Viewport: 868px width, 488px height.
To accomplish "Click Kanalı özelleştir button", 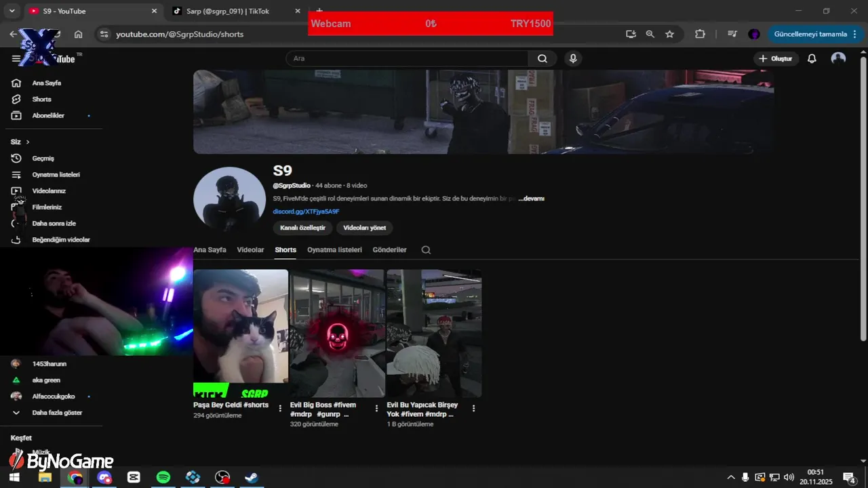I will coord(302,228).
